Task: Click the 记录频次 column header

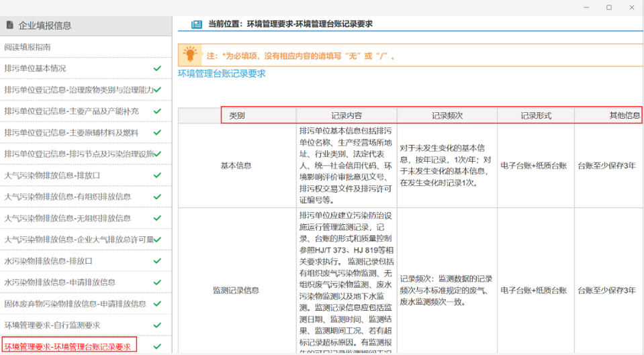Action: pos(447,115)
